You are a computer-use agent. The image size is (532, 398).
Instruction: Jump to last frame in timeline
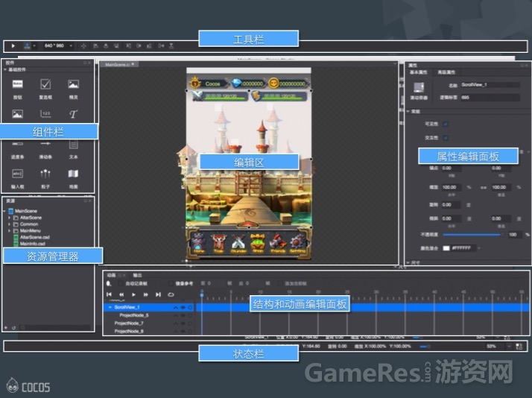coord(158,294)
